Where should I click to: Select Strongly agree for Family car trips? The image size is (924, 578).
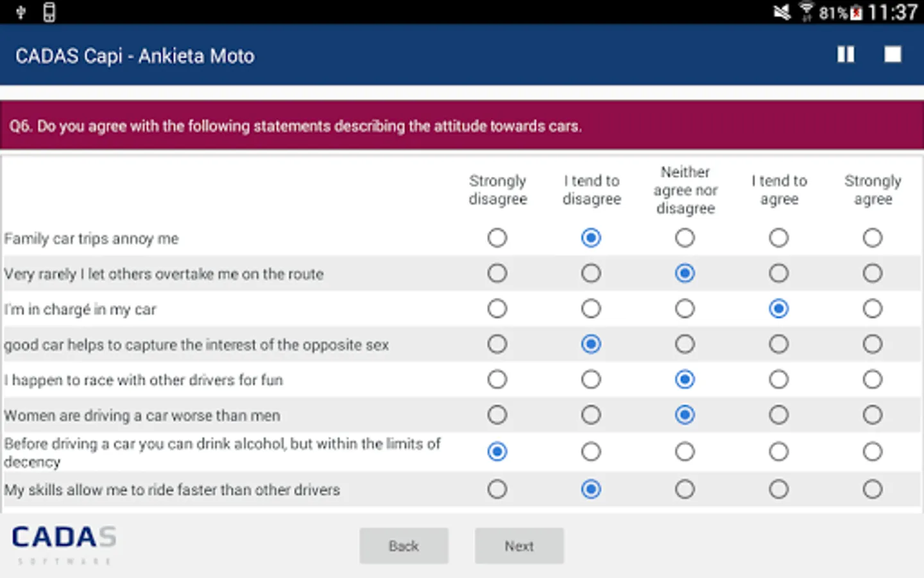[x=872, y=238]
